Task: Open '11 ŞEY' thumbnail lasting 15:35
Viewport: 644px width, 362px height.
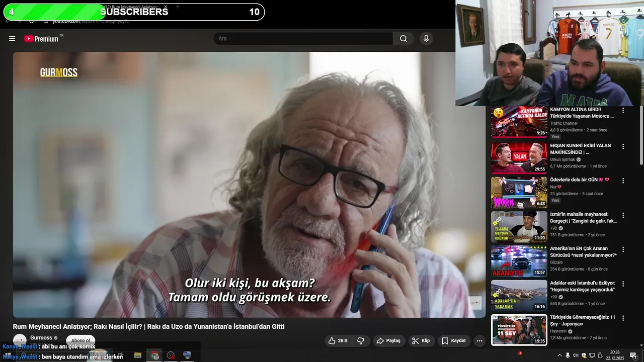Action: (x=519, y=330)
